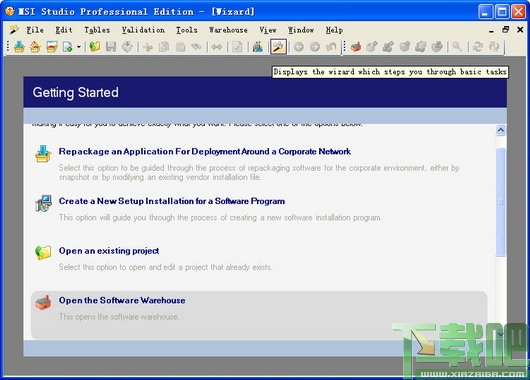This screenshot has height=380, width=530.
Task: Click the orange house box toolbar icon
Action: (x=35, y=47)
